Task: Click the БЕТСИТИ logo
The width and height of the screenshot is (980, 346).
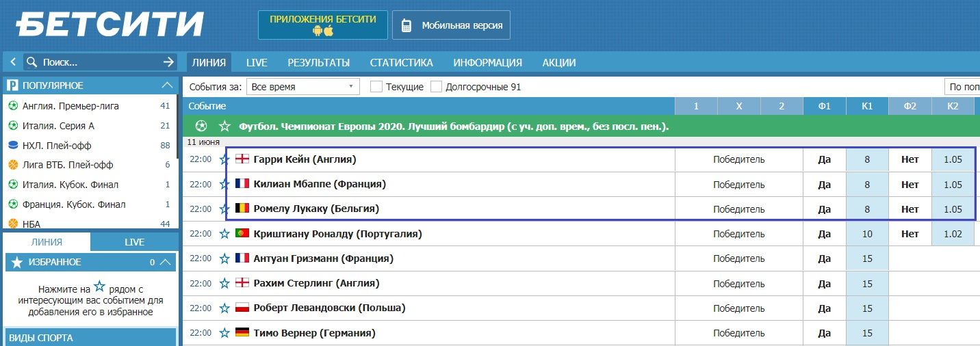Action: pos(111,25)
